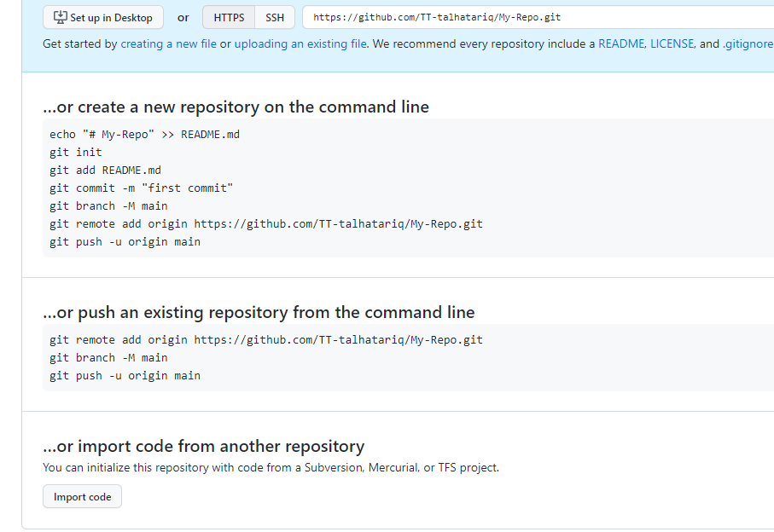
Task: Click the desktop download icon in Set up button
Action: 61,17
